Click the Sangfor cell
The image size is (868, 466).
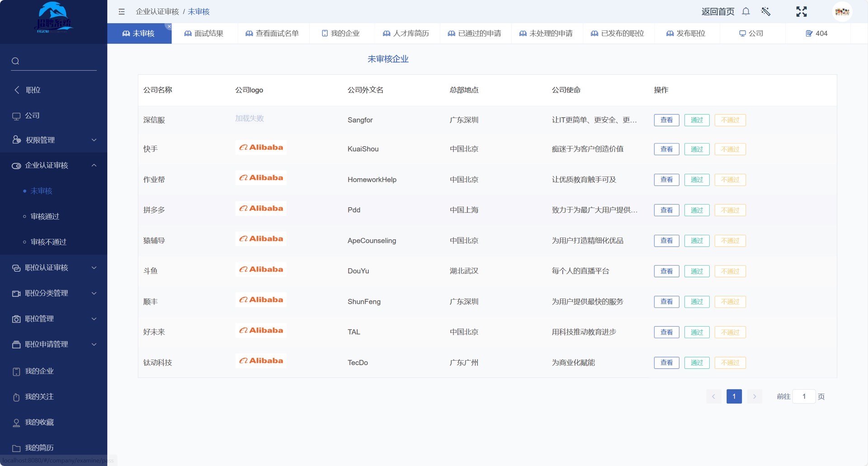coord(360,120)
